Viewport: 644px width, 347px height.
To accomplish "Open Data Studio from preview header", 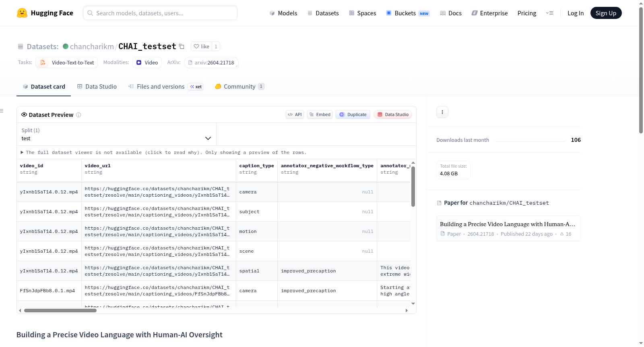I will [393, 114].
